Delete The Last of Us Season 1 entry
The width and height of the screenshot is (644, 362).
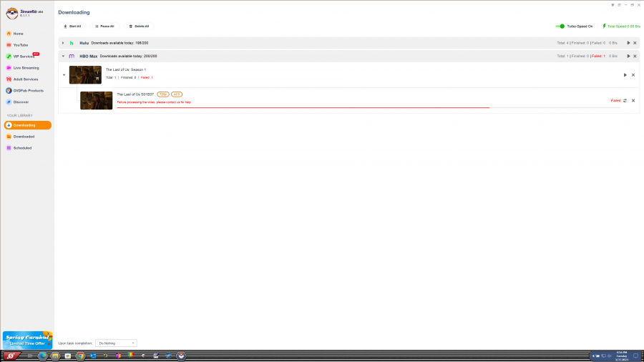click(633, 75)
